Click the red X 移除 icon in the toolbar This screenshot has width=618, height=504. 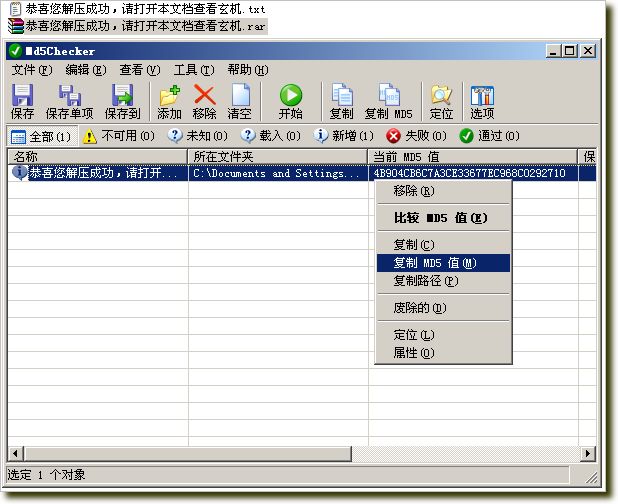205,95
